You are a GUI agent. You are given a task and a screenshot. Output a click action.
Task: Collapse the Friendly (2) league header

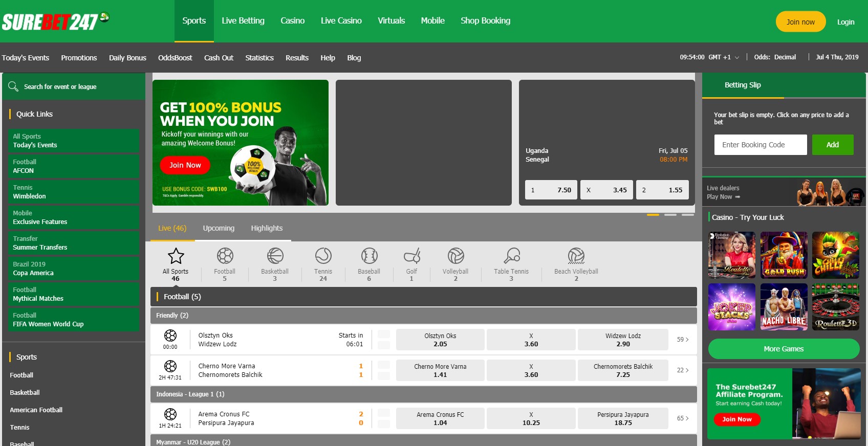tap(424, 316)
